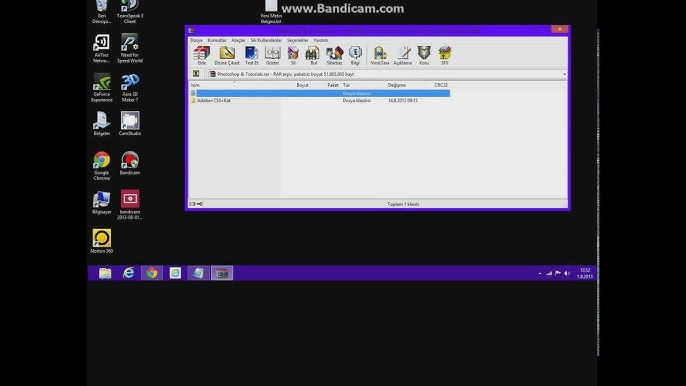The width and height of the screenshot is (686, 386).
Task: Click status text 'Toplam 1 klasör'
Action: pyautogui.click(x=403, y=204)
